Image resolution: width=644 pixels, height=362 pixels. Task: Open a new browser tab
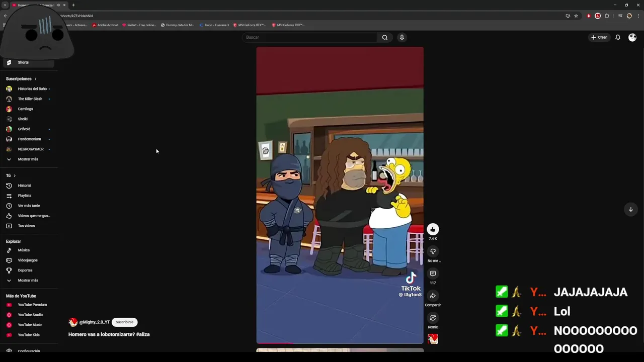tap(73, 5)
